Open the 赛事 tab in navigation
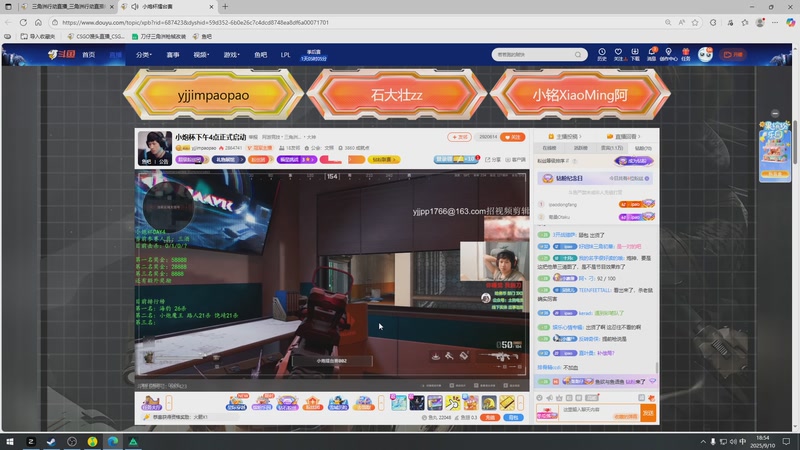 (173, 55)
